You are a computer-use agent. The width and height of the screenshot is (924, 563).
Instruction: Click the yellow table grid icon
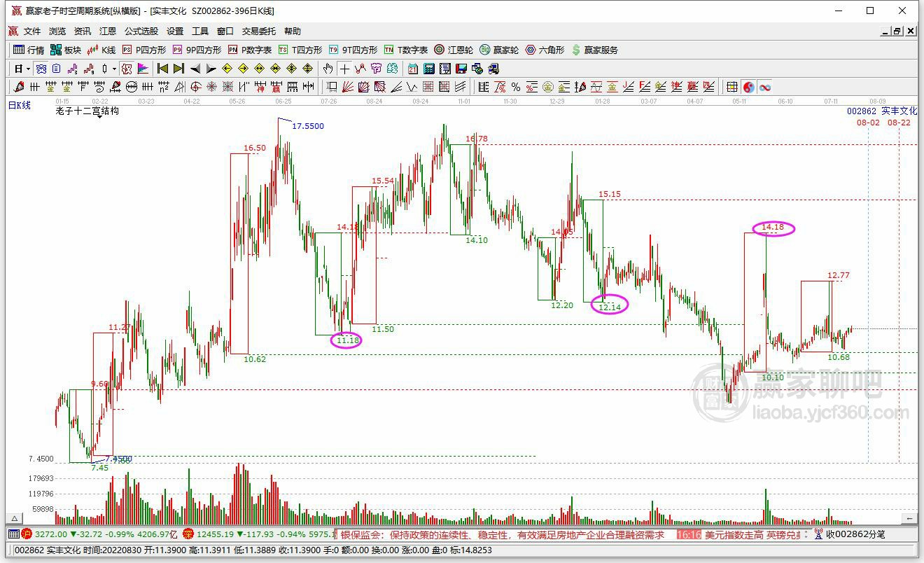[732, 87]
